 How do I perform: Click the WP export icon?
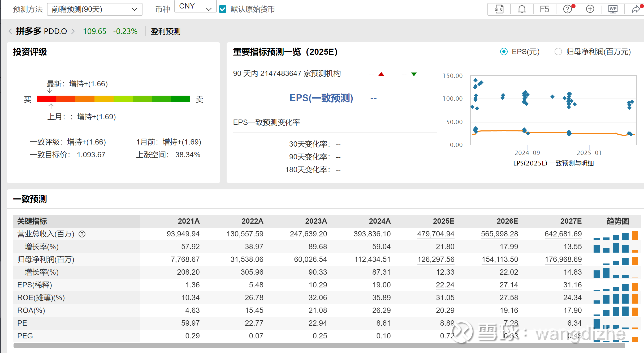click(613, 9)
